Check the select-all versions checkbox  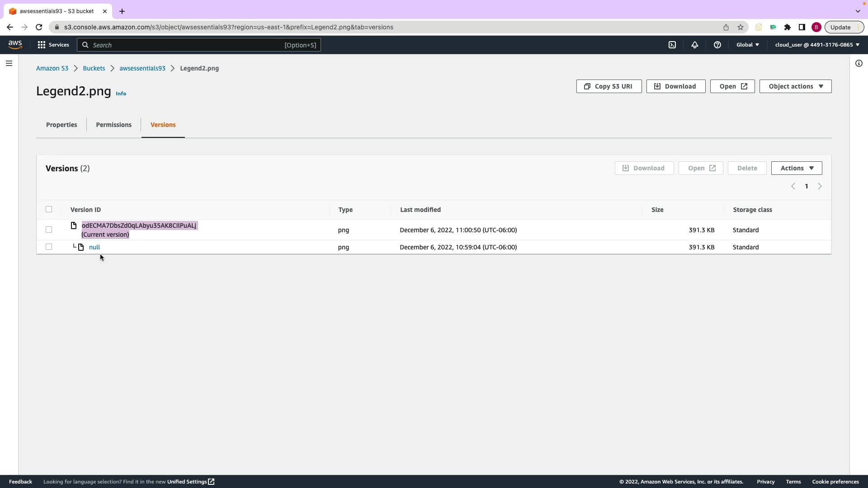click(x=49, y=209)
